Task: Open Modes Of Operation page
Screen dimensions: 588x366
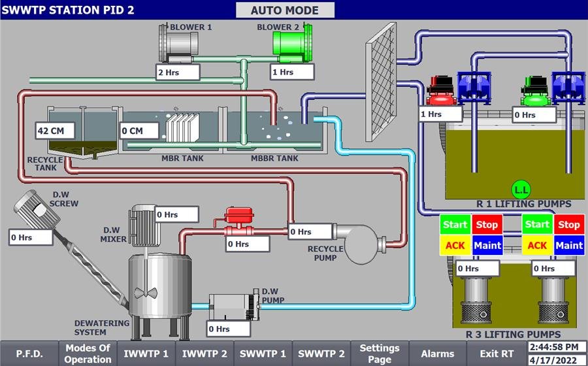Action: click(x=88, y=354)
